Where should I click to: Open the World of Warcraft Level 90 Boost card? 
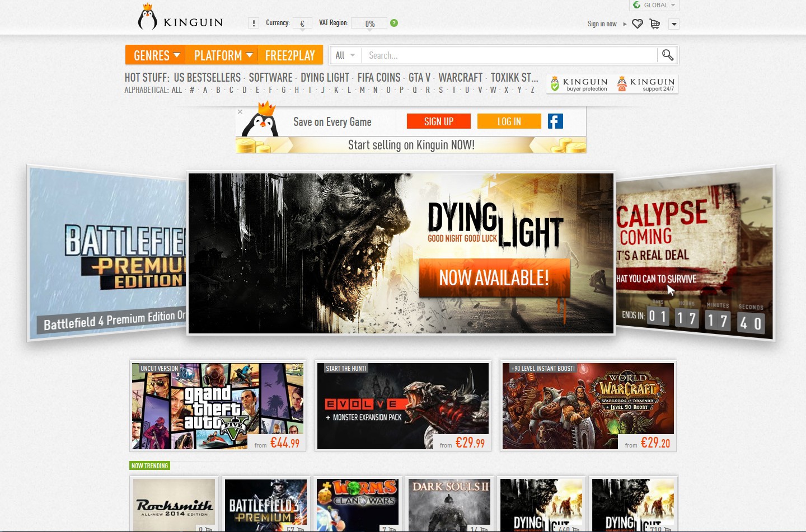tap(588, 406)
